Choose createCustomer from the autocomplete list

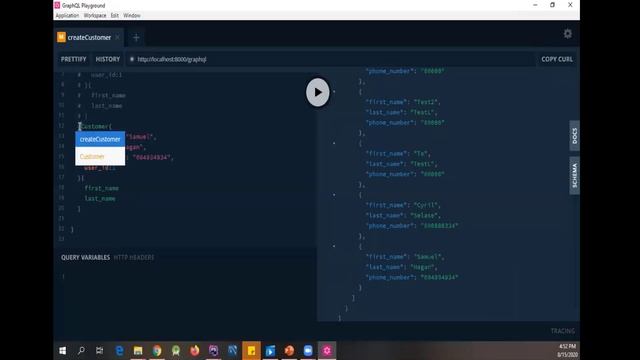click(x=100, y=139)
